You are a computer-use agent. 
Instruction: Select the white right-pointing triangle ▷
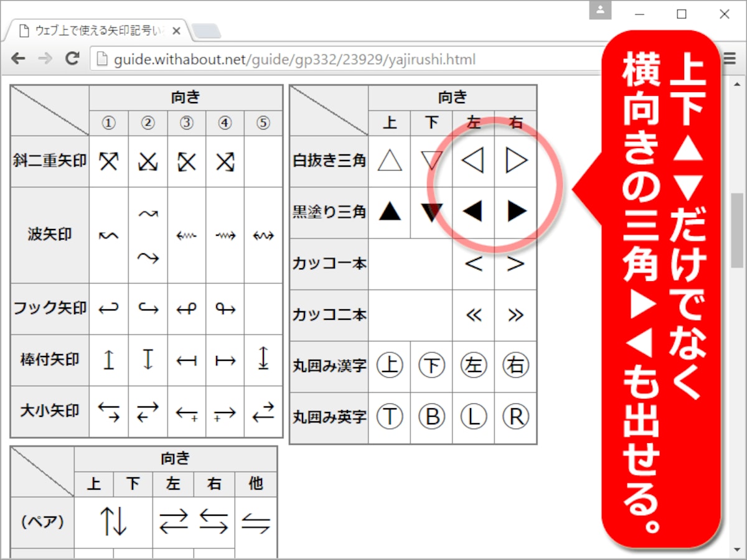coord(516,161)
